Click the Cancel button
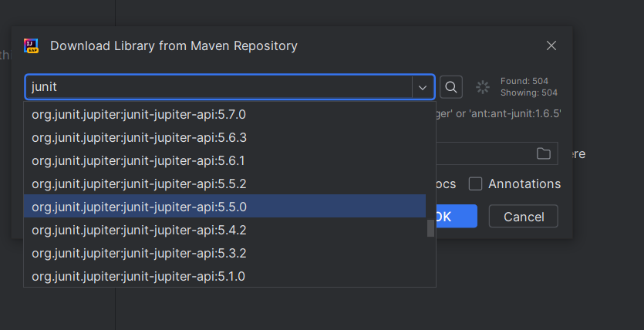 (x=523, y=217)
